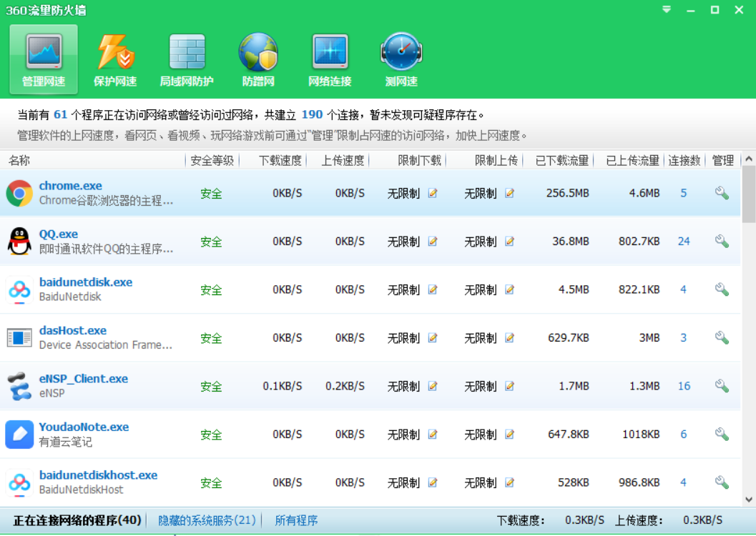The image size is (756, 536).
Task: Sort by 已下载流量 column header
Action: (x=562, y=160)
